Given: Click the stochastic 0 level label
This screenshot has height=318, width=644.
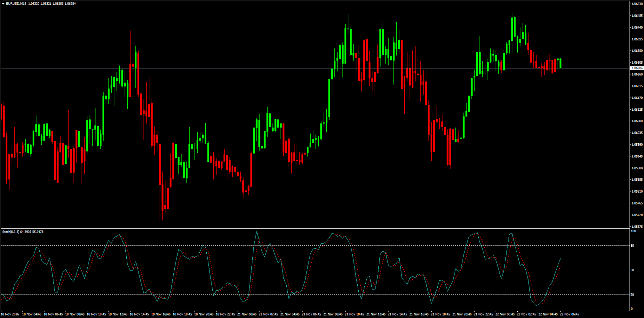Looking at the screenshot, I should [632, 309].
